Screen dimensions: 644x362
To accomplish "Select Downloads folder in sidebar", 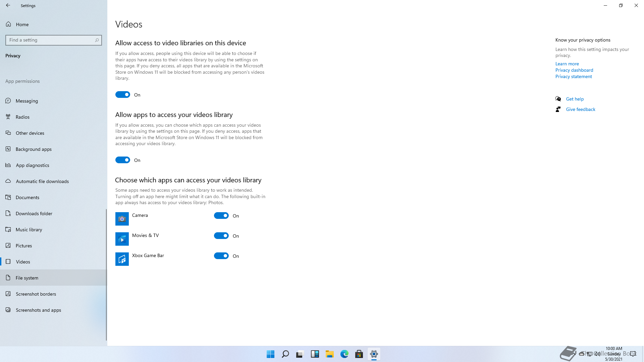I will [x=53, y=213].
